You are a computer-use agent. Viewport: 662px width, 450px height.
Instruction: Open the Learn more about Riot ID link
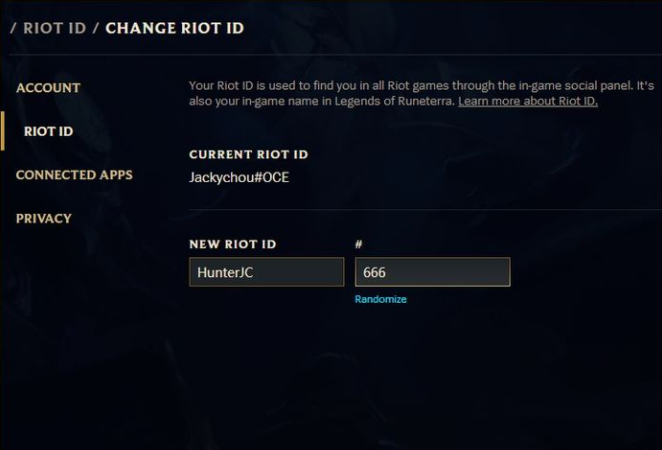coord(528,101)
